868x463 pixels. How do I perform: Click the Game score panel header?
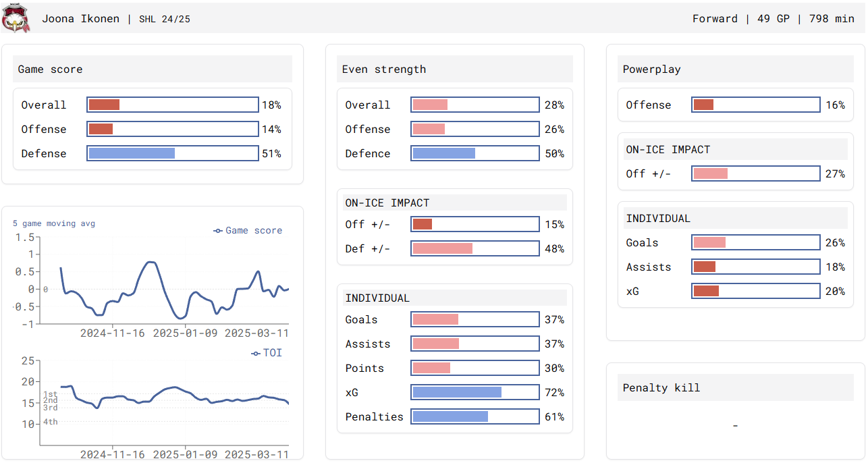(x=153, y=70)
